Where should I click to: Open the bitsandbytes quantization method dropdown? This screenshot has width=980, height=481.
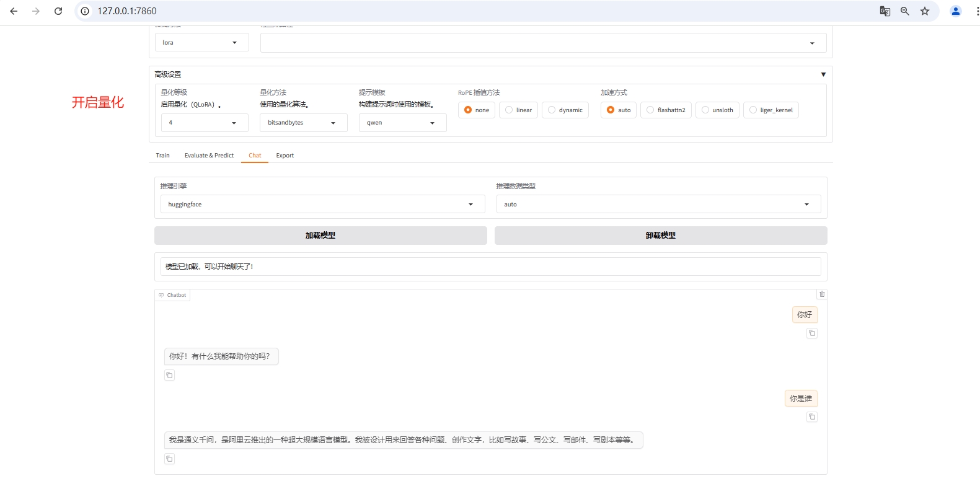[303, 123]
